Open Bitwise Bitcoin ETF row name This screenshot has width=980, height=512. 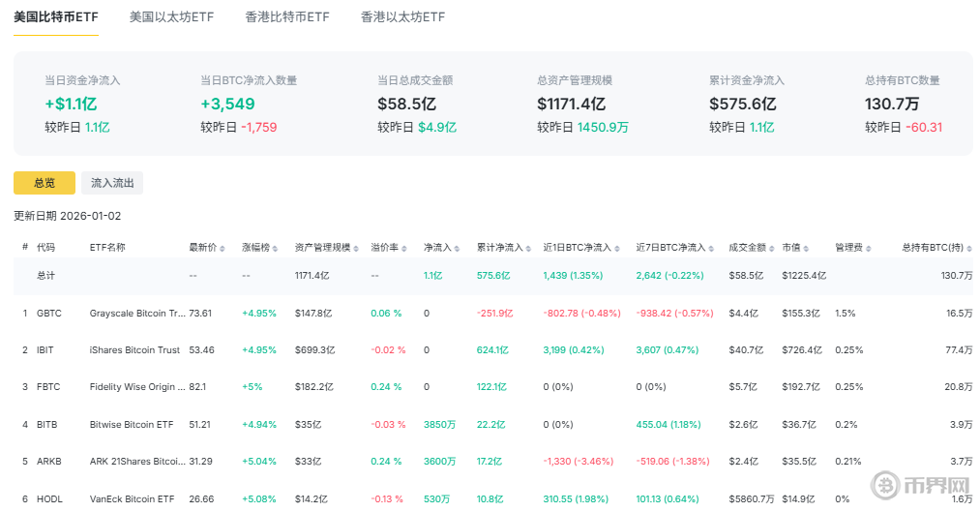[131, 424]
